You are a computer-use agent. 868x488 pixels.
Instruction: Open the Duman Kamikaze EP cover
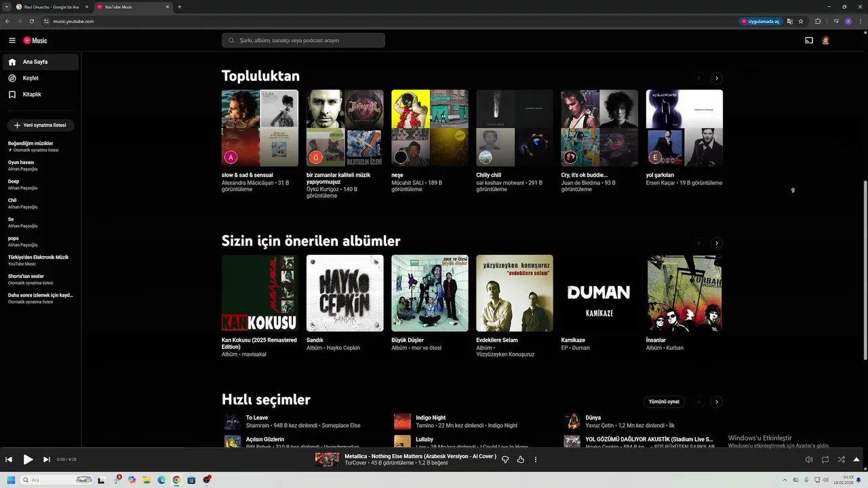[599, 293]
